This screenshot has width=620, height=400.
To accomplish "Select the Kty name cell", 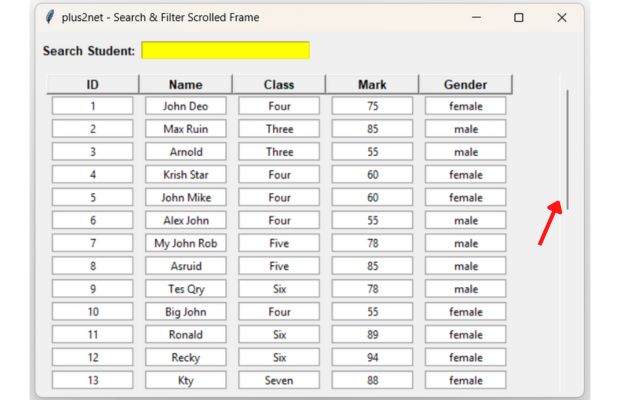I will click(x=186, y=380).
